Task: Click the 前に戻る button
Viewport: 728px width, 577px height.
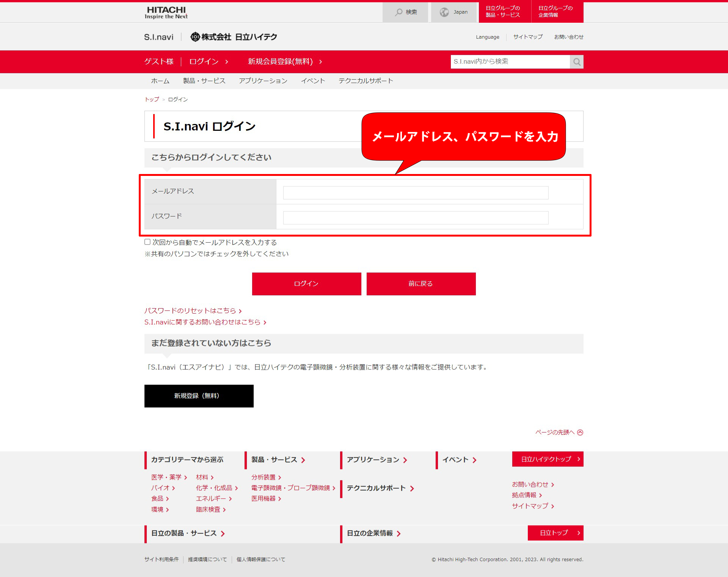Action: point(421,284)
